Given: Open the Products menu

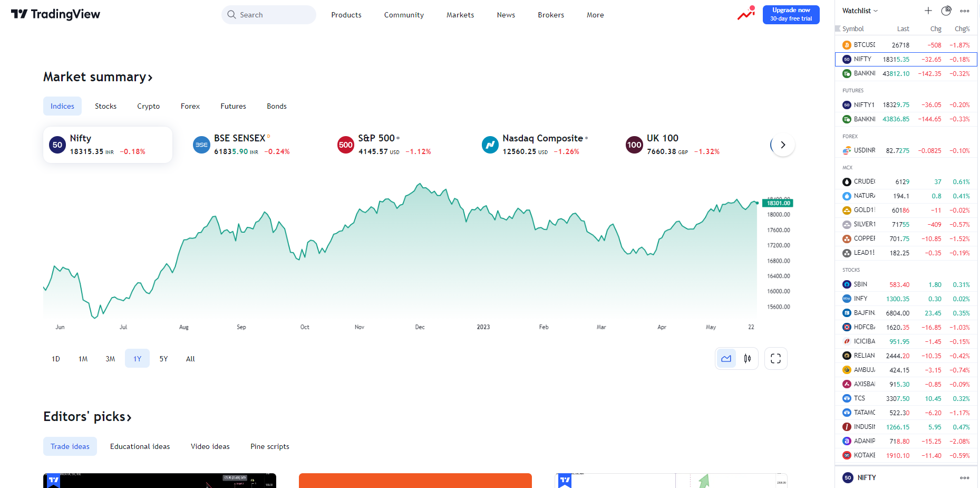Looking at the screenshot, I should pos(346,15).
